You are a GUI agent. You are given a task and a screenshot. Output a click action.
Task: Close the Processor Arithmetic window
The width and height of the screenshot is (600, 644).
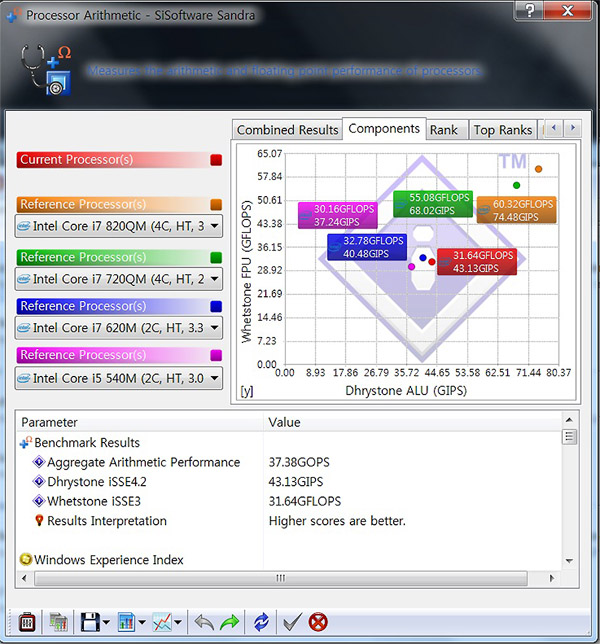click(568, 10)
